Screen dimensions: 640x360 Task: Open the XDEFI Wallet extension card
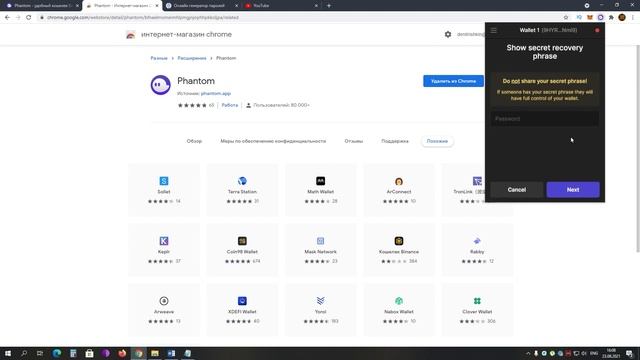242,310
